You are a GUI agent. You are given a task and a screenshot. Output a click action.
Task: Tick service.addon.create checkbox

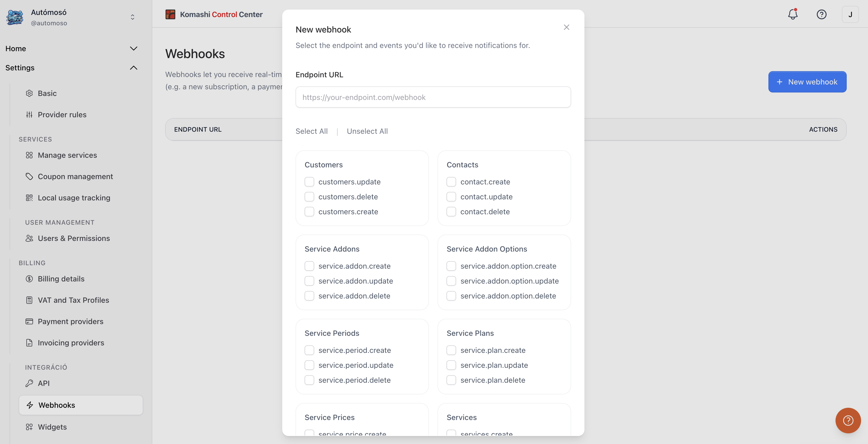[x=309, y=266]
